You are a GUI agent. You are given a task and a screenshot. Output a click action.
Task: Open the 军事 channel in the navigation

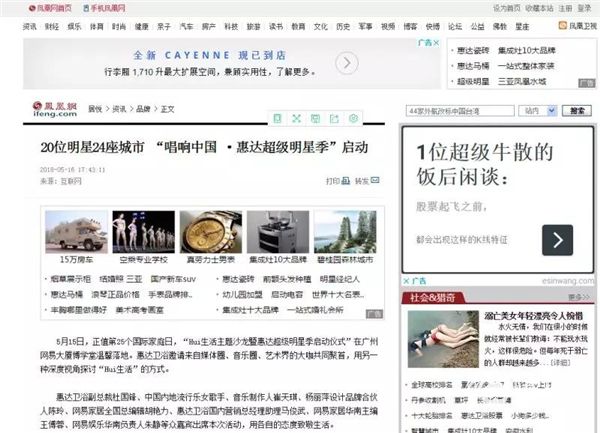365,26
